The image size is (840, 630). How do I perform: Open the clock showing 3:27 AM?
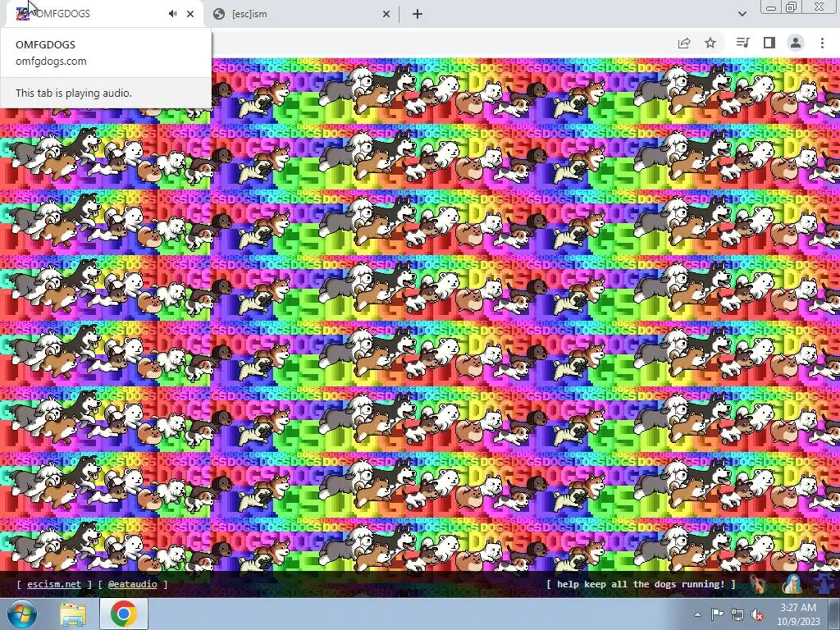(x=798, y=614)
